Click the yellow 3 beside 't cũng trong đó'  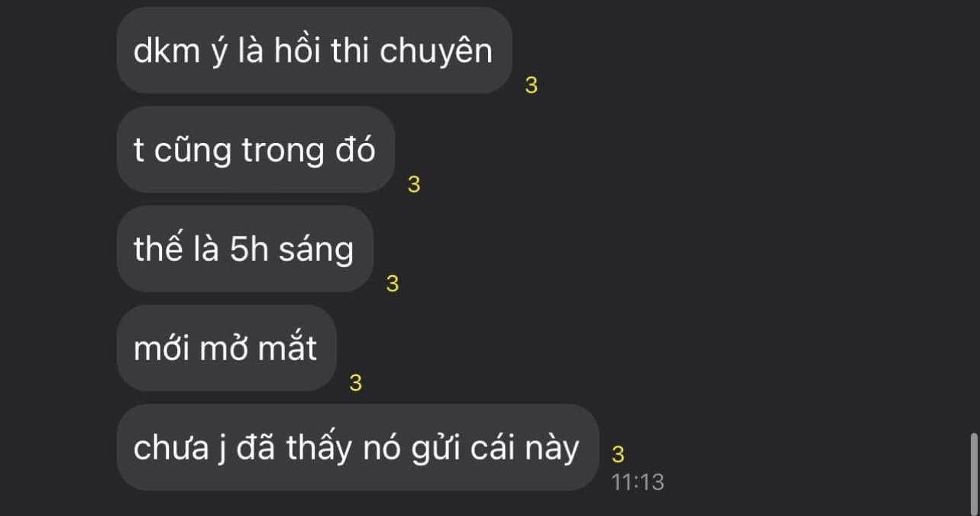tap(414, 185)
